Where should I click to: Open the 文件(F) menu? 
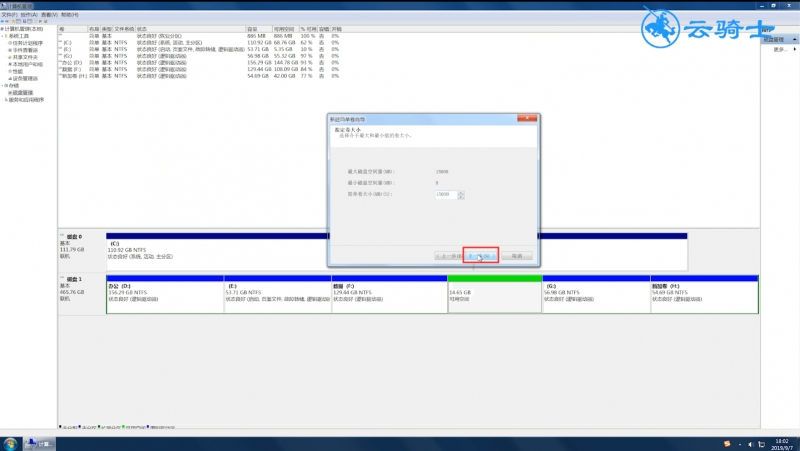coord(10,15)
